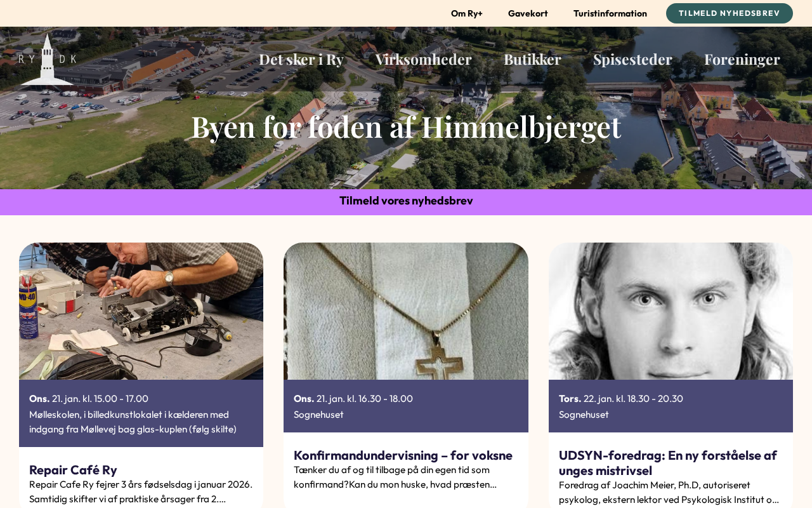
Task: Open the Gavekort link
Action: point(528,13)
